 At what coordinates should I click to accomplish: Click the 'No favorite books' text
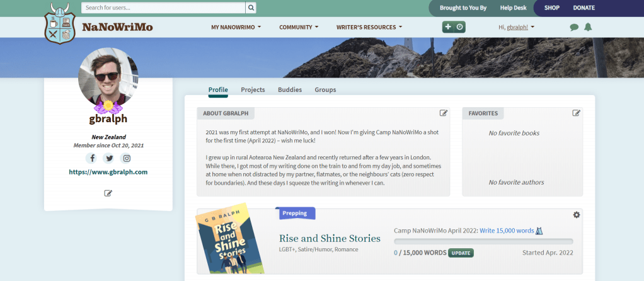[514, 133]
